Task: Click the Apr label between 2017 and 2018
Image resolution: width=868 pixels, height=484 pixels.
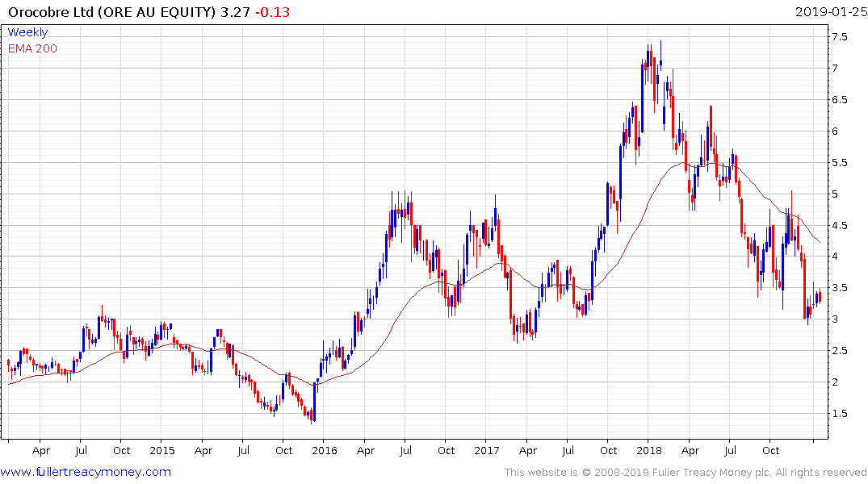Action: [x=527, y=451]
